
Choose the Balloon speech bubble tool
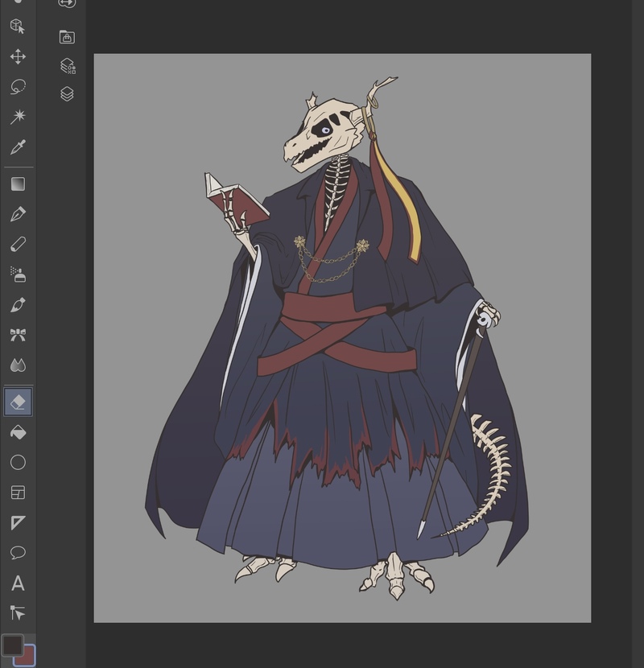(18, 553)
